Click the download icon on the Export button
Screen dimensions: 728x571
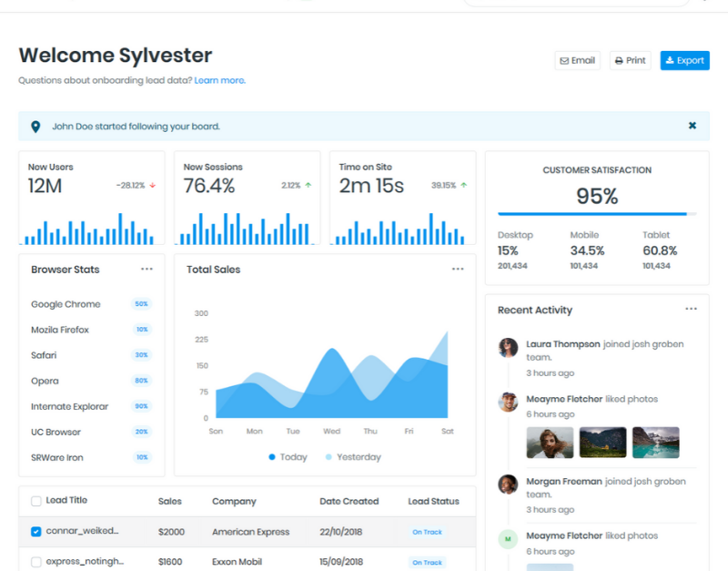(670, 60)
